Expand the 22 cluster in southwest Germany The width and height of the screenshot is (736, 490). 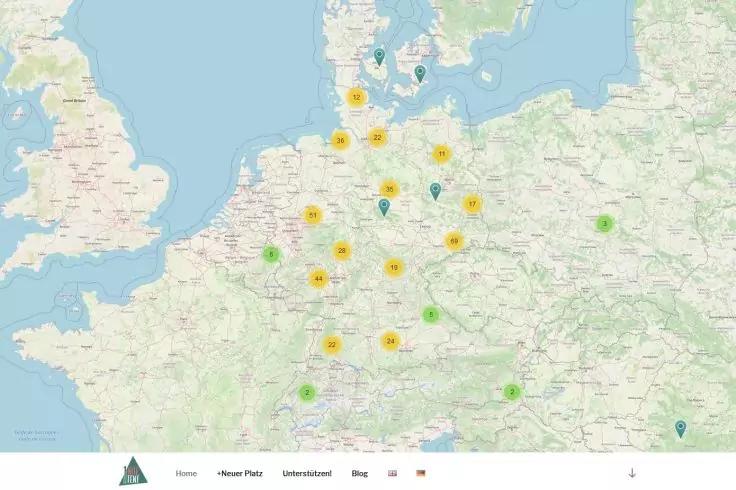332,345
